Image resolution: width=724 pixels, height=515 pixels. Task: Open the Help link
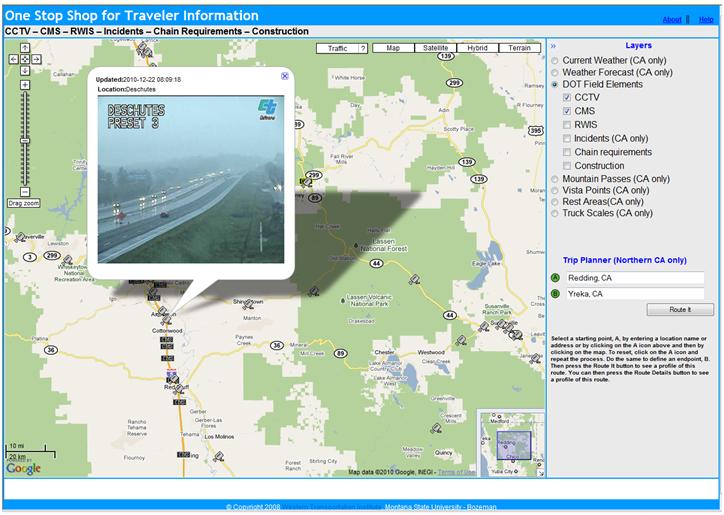click(706, 19)
